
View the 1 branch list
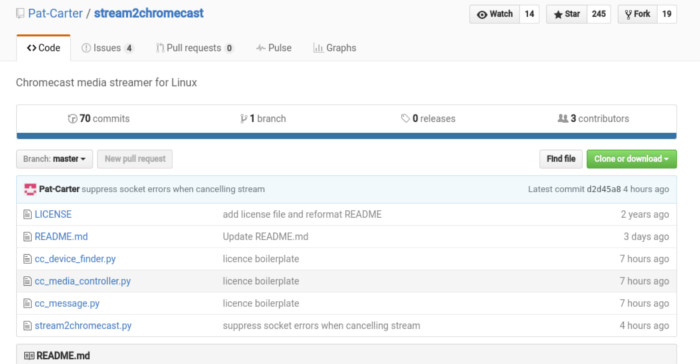[263, 118]
